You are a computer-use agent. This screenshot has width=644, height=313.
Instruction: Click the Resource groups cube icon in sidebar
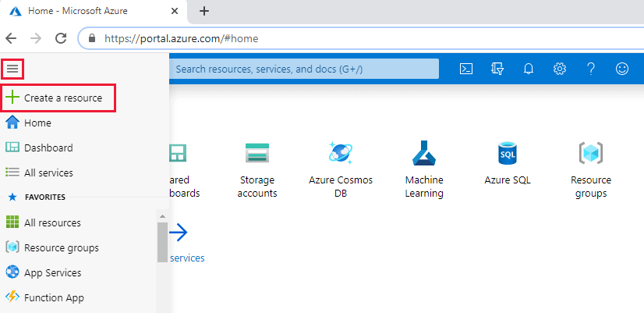(x=12, y=247)
